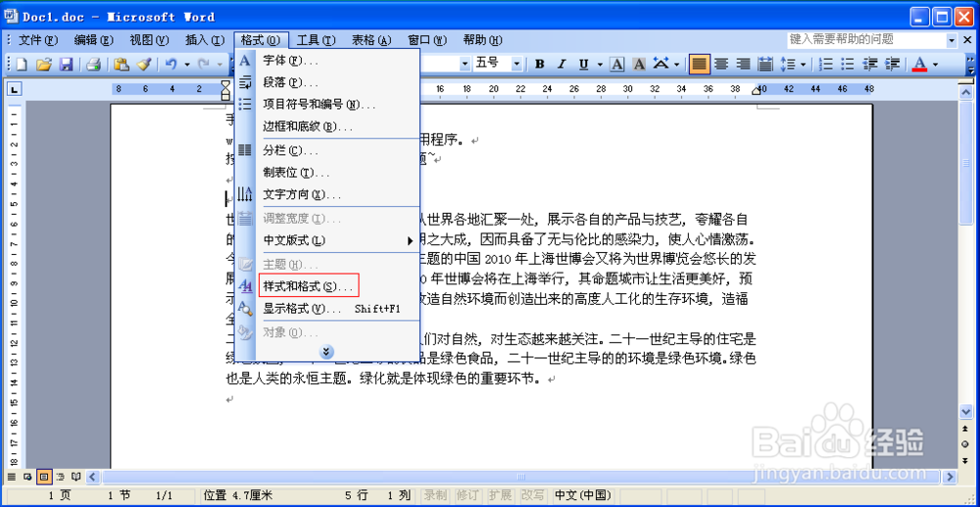Toggle Bold formatting
Screen dimensions: 980x507
540,64
